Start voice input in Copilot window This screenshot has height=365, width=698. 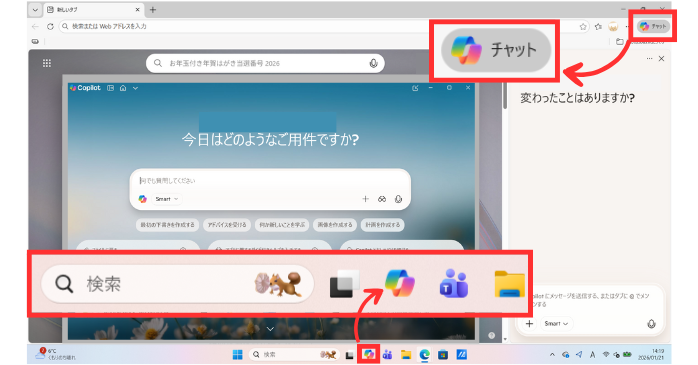(x=398, y=199)
